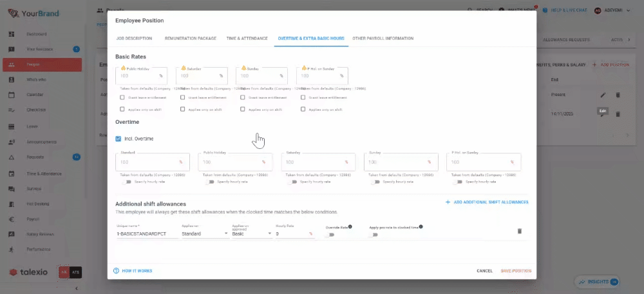Switch the HR/ATS toggle to ATS
This screenshot has width=644, height=294.
(75, 272)
